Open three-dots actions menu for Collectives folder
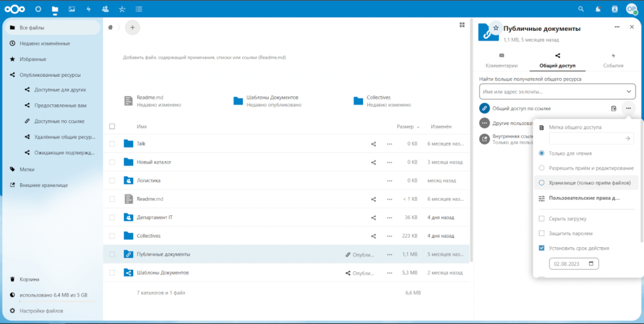Screen dimensions: 644x324 point(389,236)
